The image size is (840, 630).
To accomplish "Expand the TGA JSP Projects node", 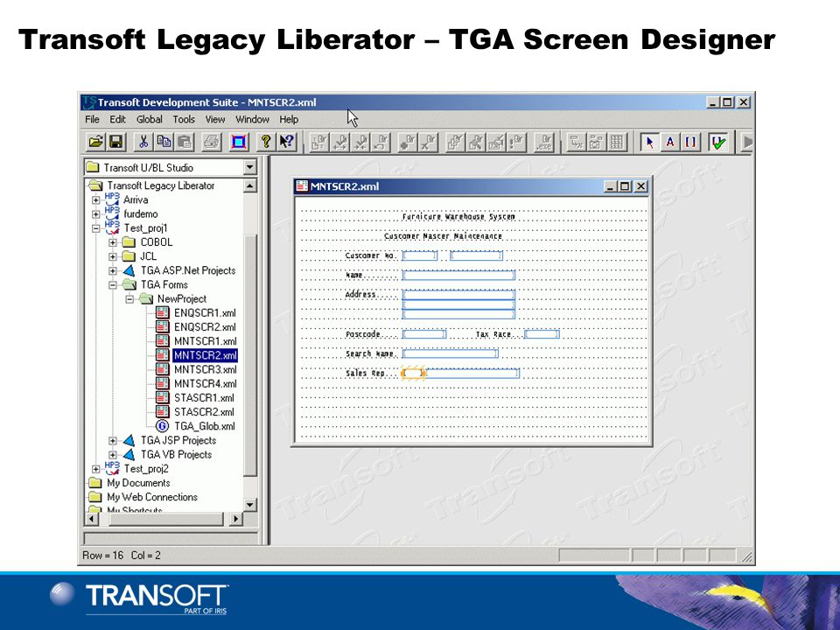I will click(113, 441).
